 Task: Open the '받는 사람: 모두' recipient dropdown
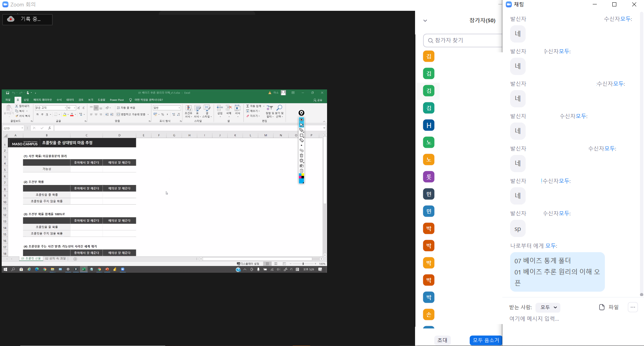click(548, 308)
